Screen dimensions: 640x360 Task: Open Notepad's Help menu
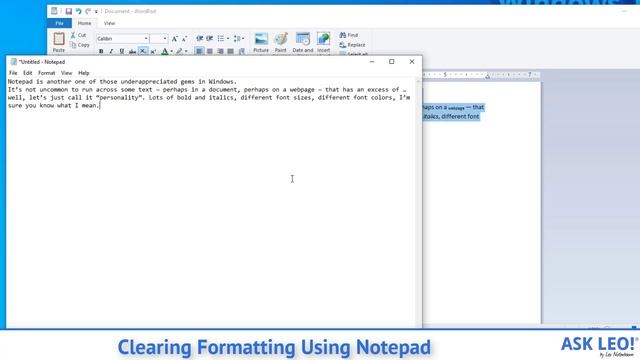pos(84,73)
